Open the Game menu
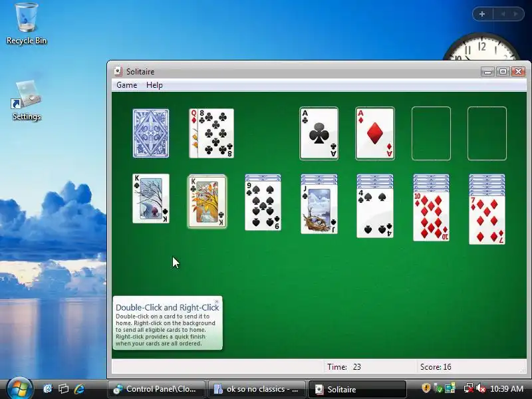The width and height of the screenshot is (532, 399). [126, 85]
